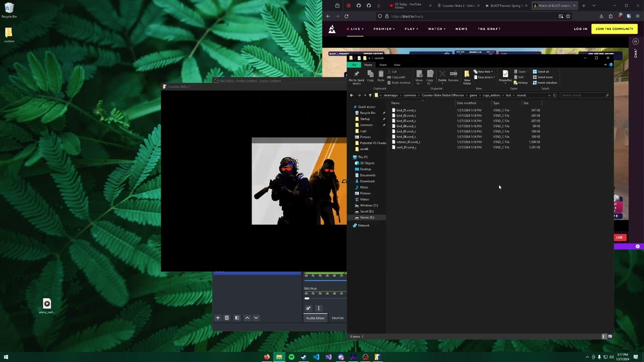Click Copy path in the ribbon

point(396,77)
